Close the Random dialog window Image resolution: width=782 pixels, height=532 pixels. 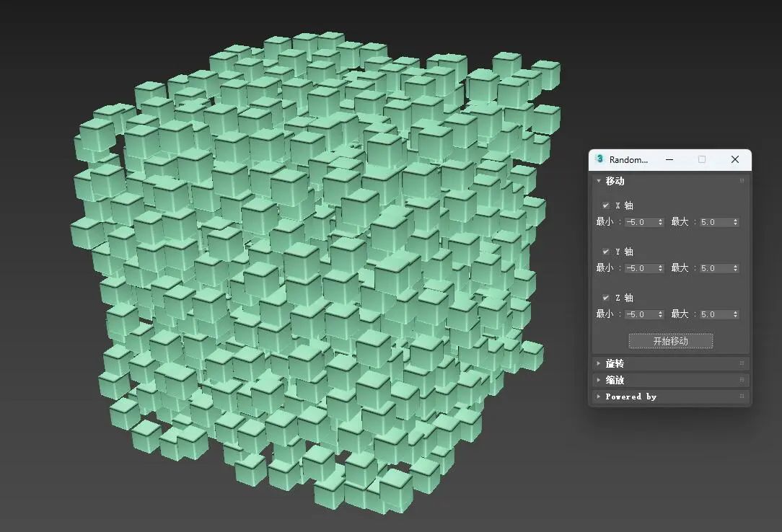click(734, 159)
